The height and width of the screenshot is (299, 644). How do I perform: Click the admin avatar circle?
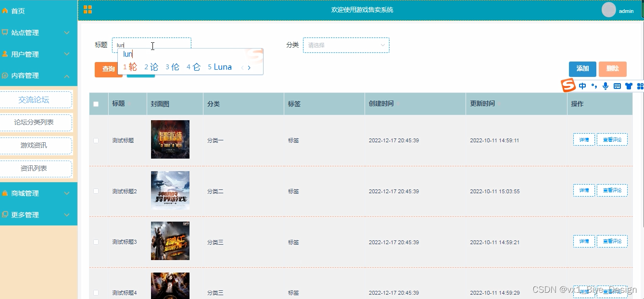(x=609, y=10)
